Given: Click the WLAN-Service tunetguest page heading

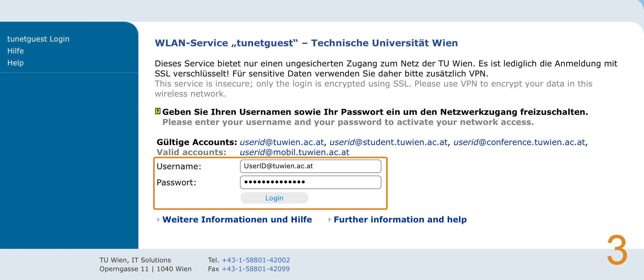Looking at the screenshot, I should 306,43.
